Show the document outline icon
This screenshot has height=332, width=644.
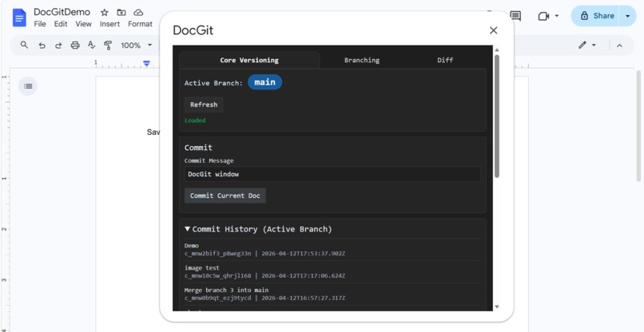coord(28,86)
